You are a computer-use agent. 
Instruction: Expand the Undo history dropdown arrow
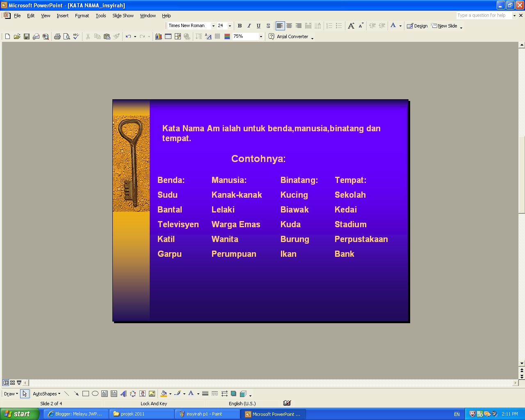click(x=135, y=37)
